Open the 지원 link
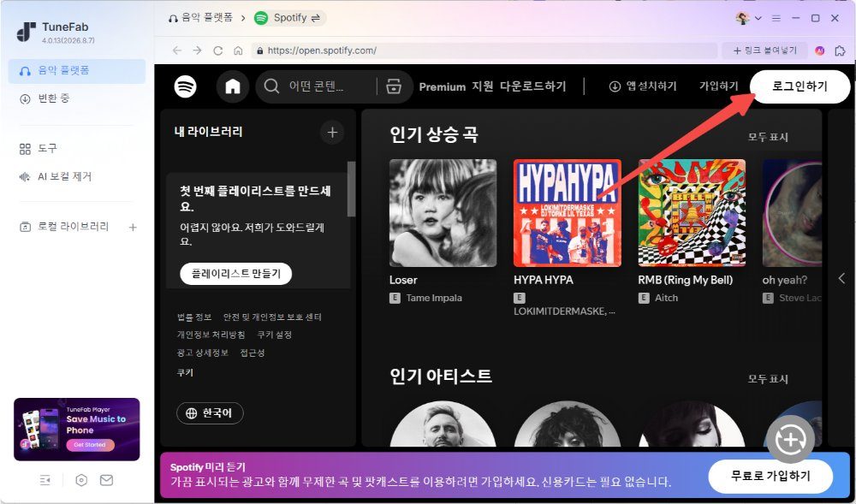The width and height of the screenshot is (856, 504). (x=483, y=86)
